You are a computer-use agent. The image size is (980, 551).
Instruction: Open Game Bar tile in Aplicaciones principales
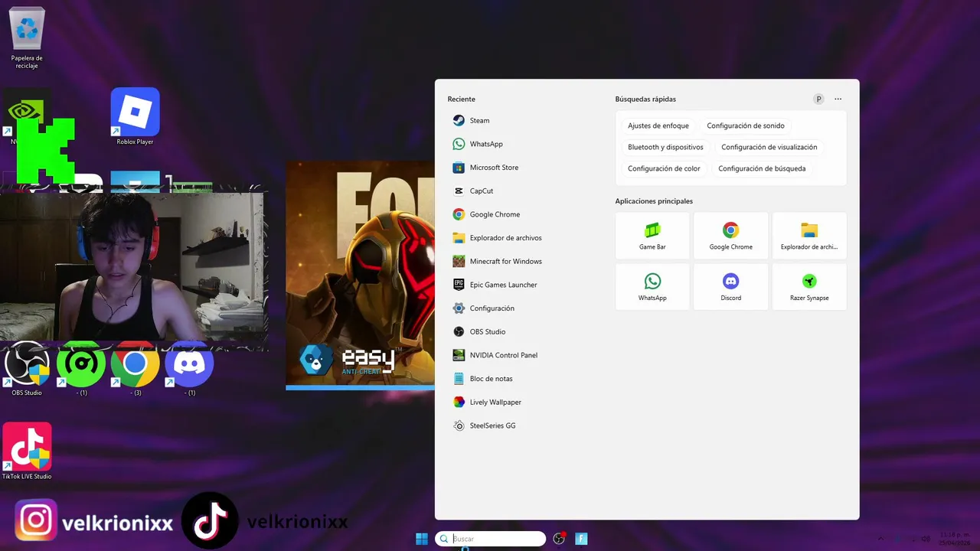(x=652, y=236)
